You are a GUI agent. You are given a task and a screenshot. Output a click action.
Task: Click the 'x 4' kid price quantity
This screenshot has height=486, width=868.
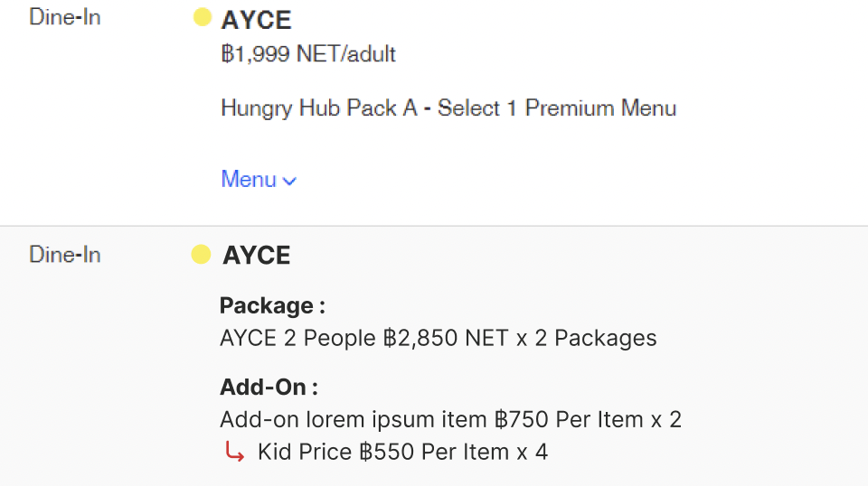pos(532,452)
